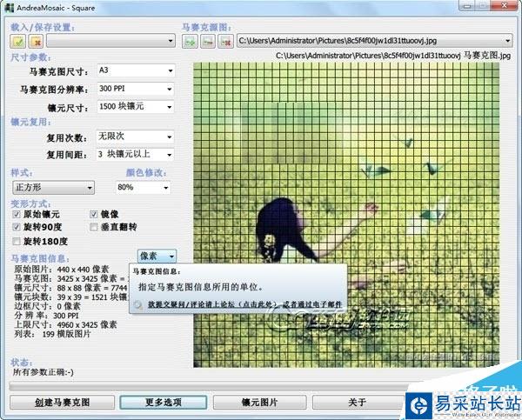Open the load/save settings dropdown
Viewport: 522px width, 420px height.
[110, 41]
